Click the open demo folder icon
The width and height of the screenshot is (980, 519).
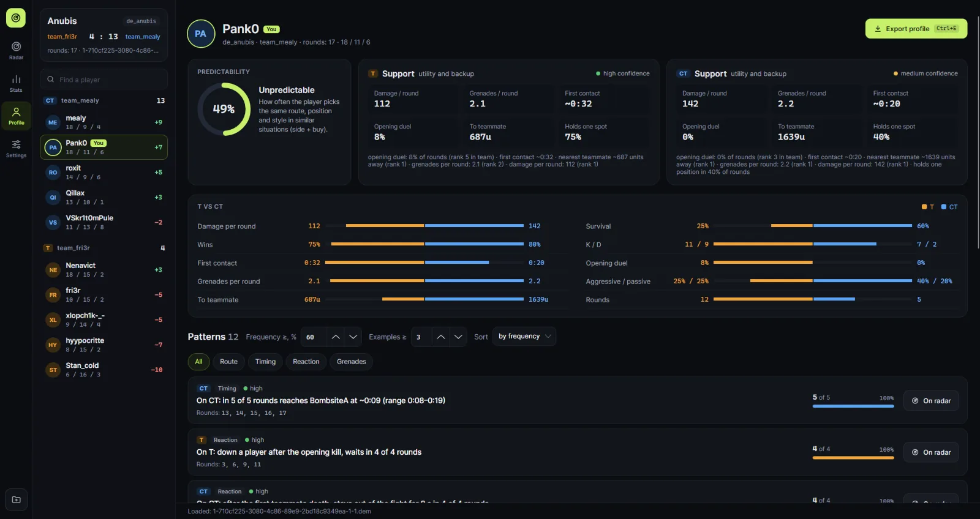click(x=16, y=499)
